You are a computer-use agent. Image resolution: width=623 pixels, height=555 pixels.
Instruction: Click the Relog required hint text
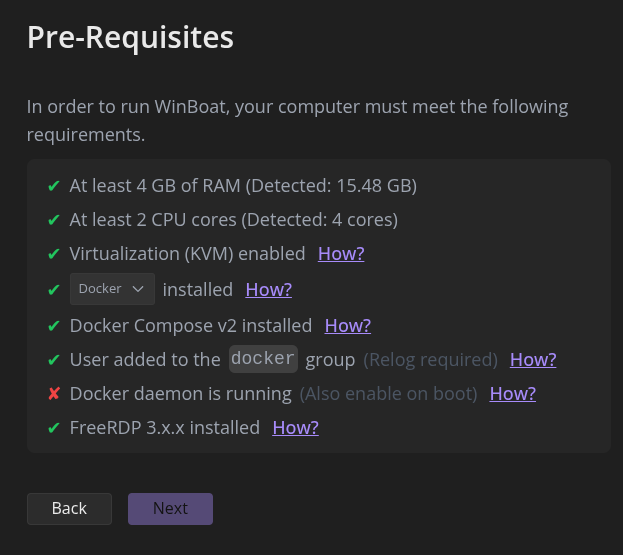coord(430,359)
